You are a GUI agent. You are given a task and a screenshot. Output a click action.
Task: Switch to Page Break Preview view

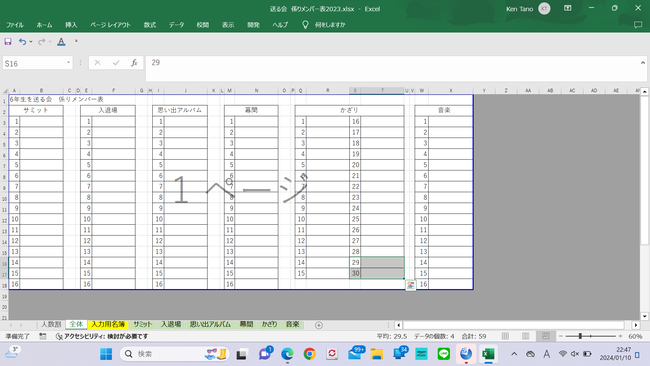(546, 336)
